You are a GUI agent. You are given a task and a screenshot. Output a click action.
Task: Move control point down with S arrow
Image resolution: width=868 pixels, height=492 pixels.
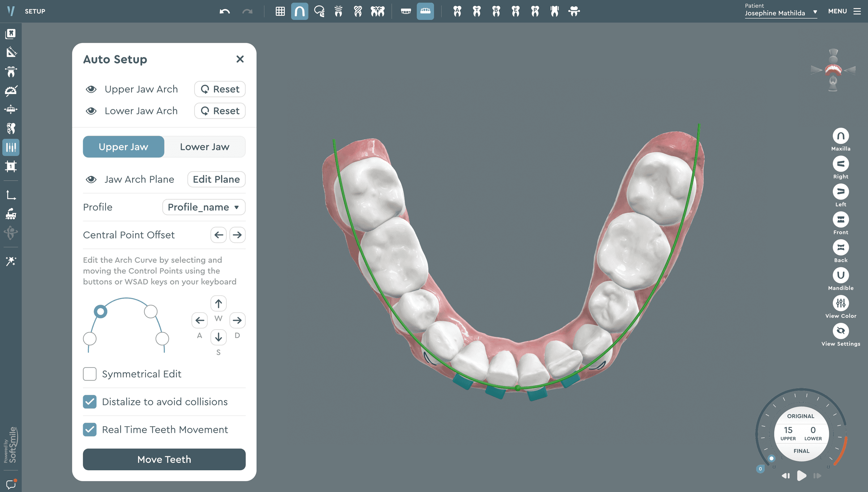coord(218,337)
